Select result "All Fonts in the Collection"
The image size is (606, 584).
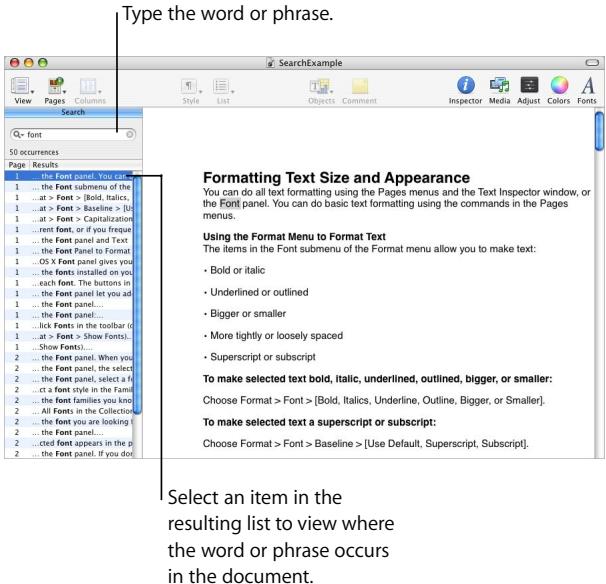[x=69, y=411]
